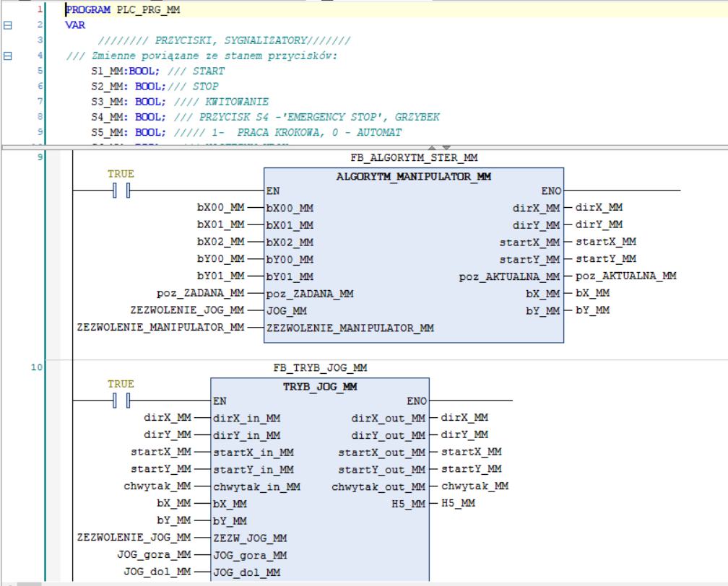Select JOG_dol_MM variable left of block
728x586 pixels.
pos(157,572)
